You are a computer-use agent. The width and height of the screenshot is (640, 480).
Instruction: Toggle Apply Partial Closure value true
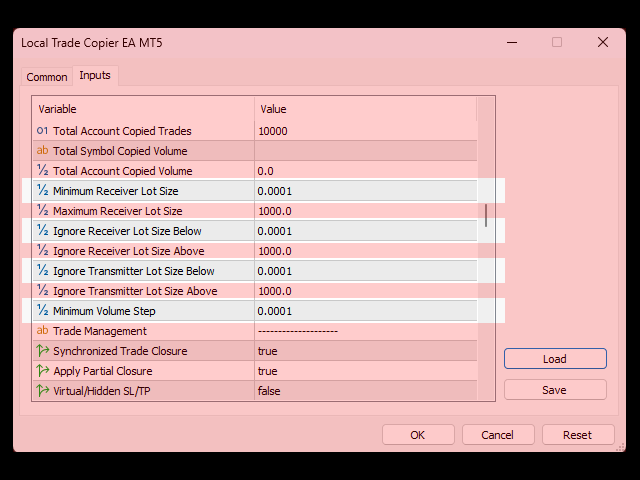[366, 371]
